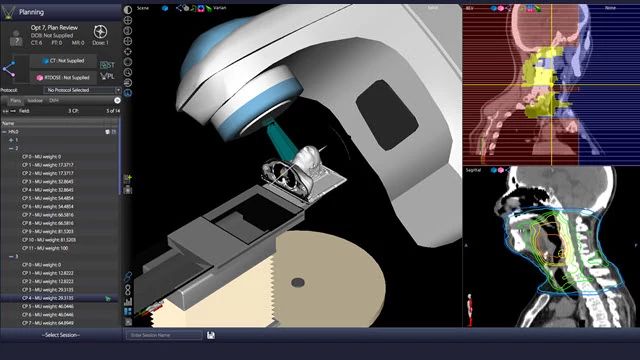Viewport: 640px width, 360px height.
Task: Open the No Protocol Selected dropdown
Action: (82, 90)
